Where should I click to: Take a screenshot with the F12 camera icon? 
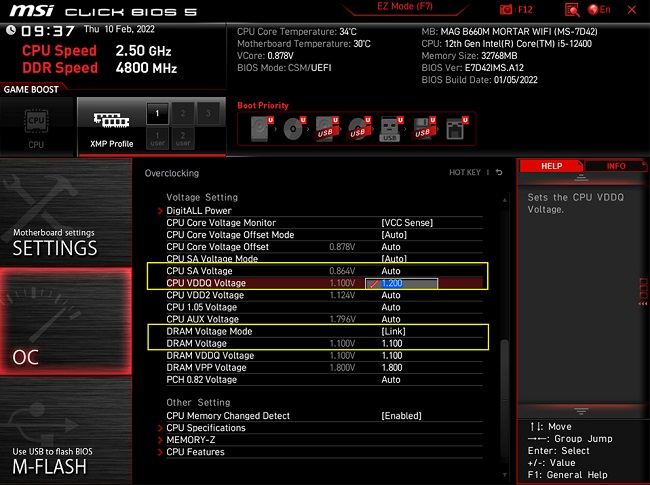(506, 10)
